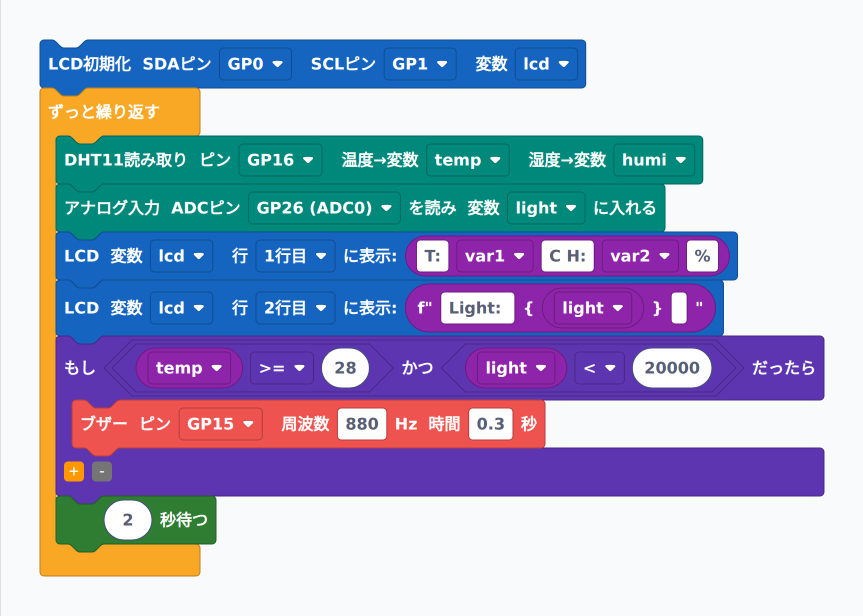Edit the buzzer frequency field 880
This screenshot has width=863, height=616.
point(362,424)
